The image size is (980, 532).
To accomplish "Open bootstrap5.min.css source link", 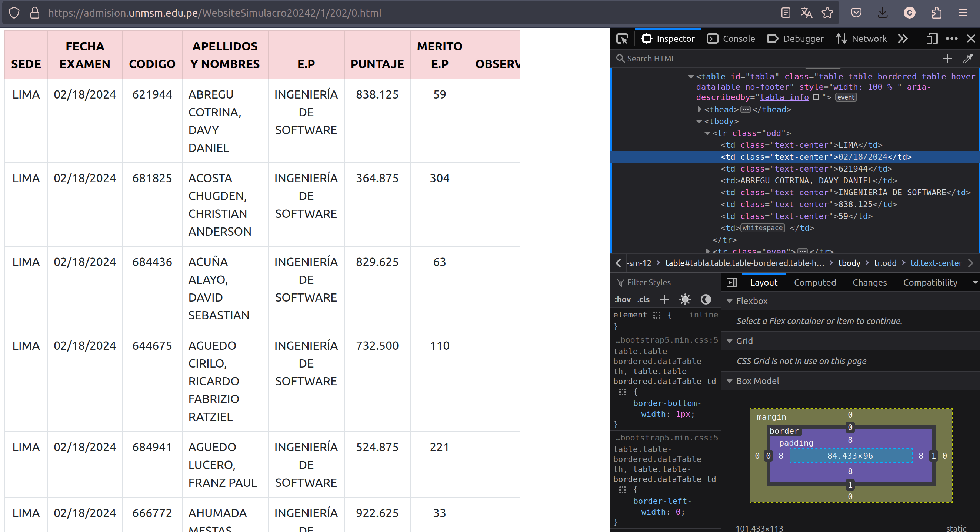I will coord(669,340).
